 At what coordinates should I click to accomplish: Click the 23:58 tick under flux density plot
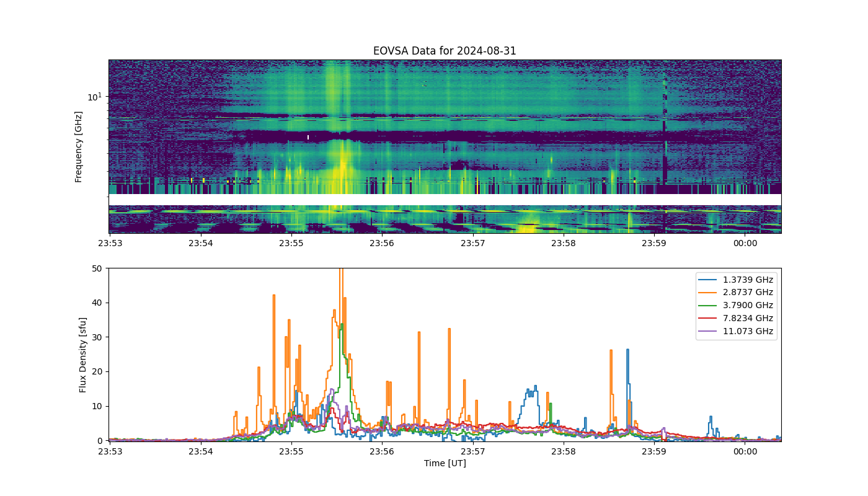click(x=564, y=452)
